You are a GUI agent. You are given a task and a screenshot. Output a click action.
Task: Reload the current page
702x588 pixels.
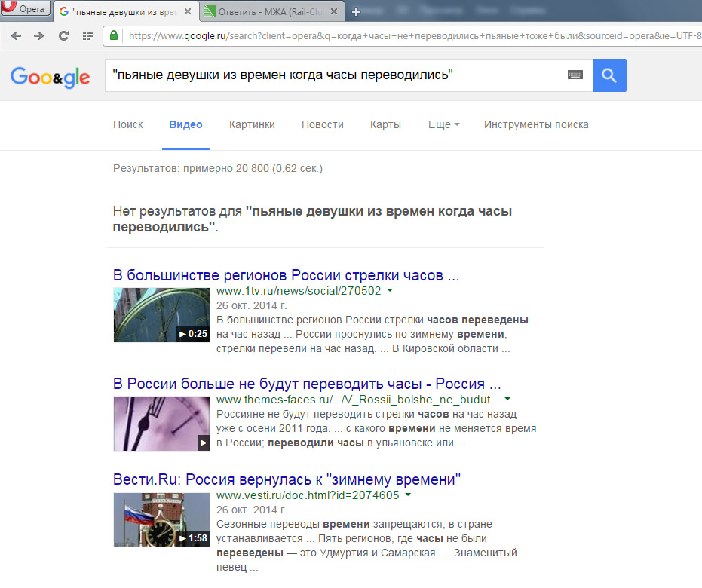63,35
